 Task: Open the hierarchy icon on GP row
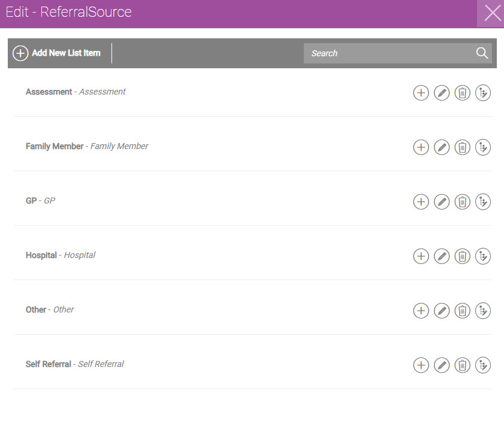click(483, 202)
